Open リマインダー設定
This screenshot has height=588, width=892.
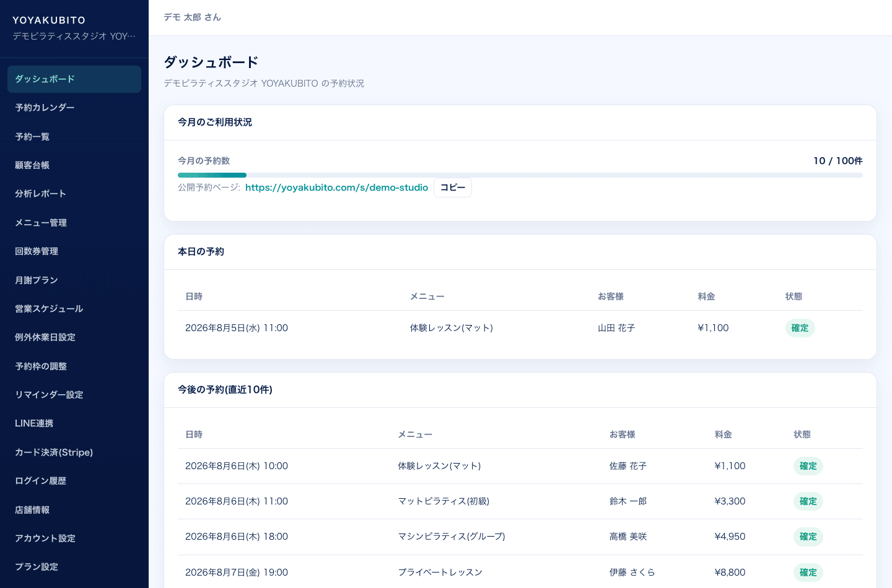(x=74, y=395)
